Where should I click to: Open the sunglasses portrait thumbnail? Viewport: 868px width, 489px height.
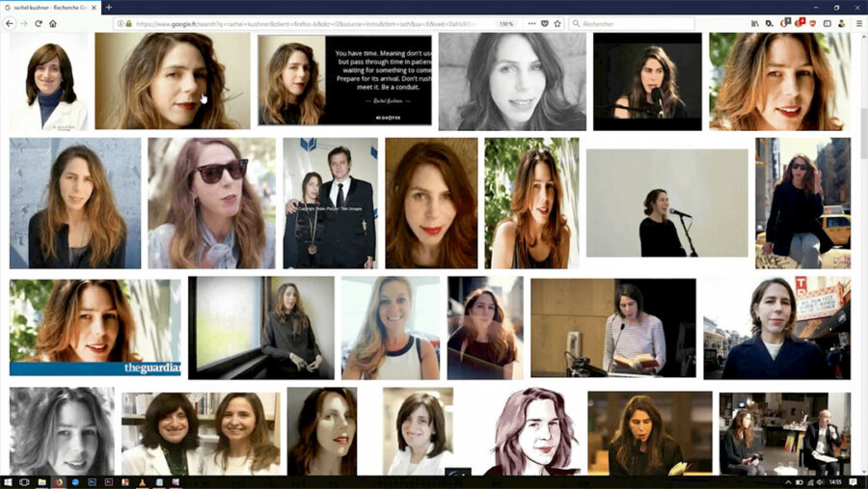(211, 203)
